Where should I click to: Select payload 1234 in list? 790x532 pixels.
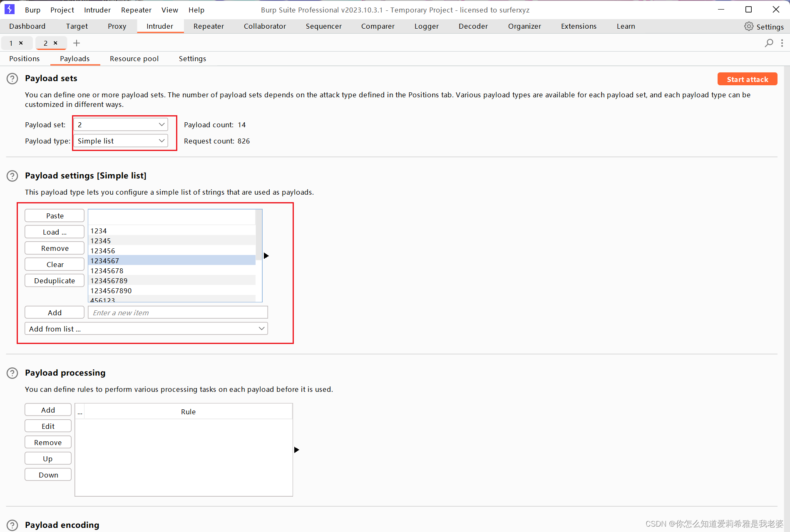coord(172,230)
